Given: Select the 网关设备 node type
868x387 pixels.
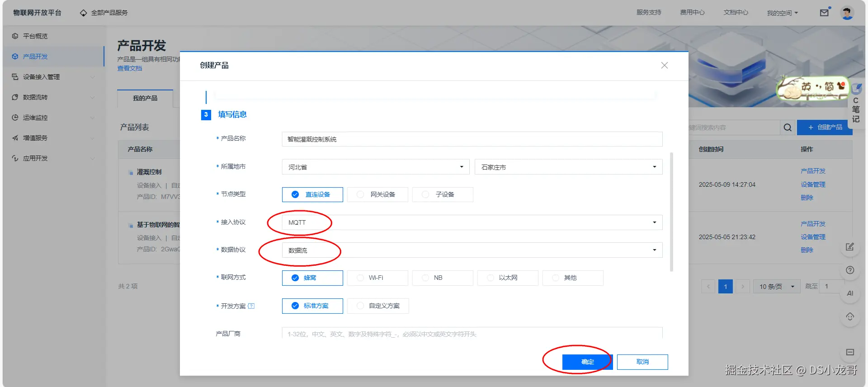Looking at the screenshot, I should pyautogui.click(x=377, y=194).
